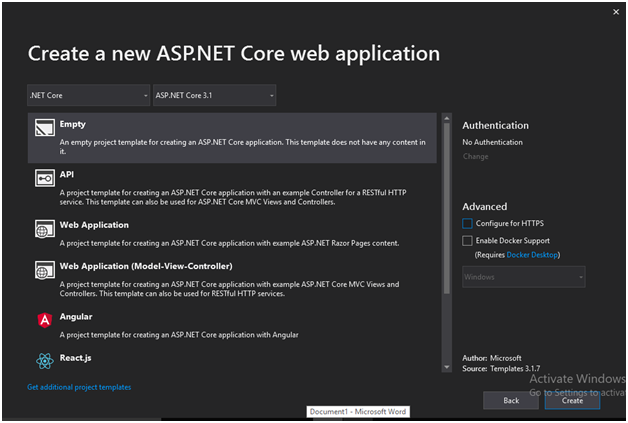This screenshot has height=423, width=628.
Task: Click the red Angular shield icon
Action: pyautogui.click(x=45, y=320)
